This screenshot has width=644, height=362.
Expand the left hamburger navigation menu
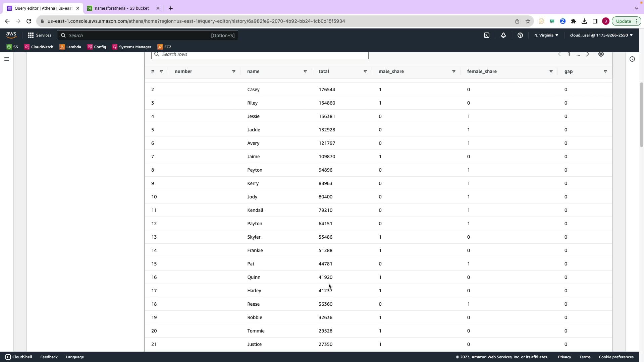(6, 59)
